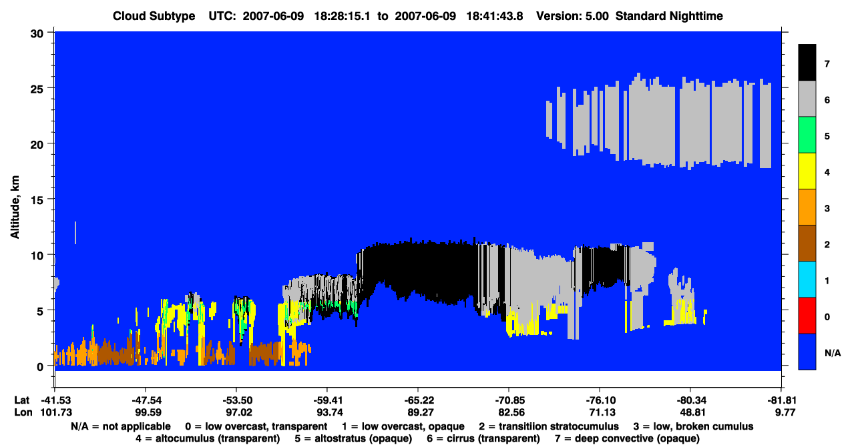
Task: Click the green colorbar segment labeled 5
Action: [807, 135]
